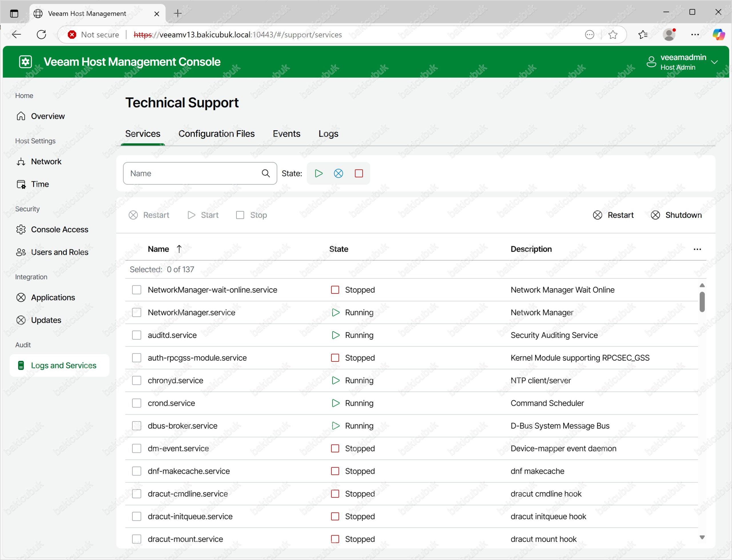
Task: Add page to favorites star icon
Action: pyautogui.click(x=612, y=35)
